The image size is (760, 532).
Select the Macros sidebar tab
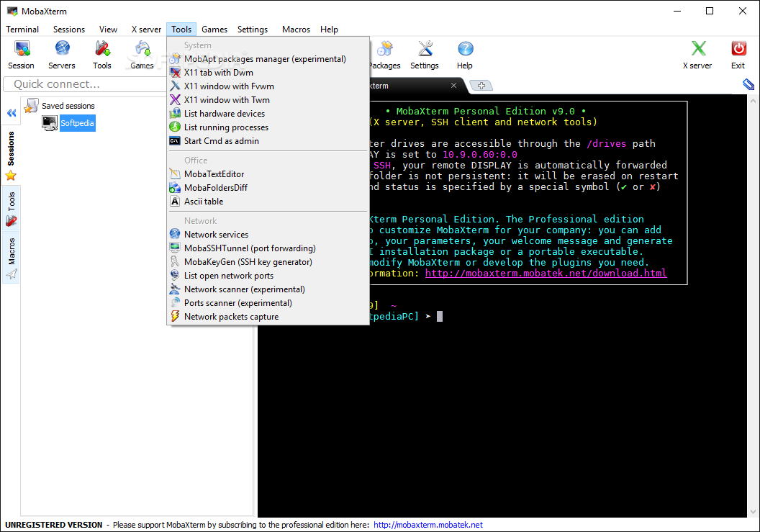point(11,258)
